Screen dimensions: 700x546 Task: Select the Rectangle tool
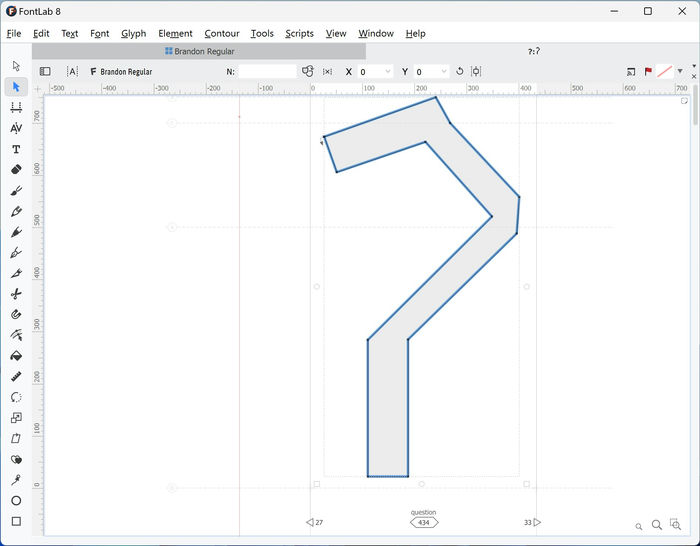click(16, 521)
